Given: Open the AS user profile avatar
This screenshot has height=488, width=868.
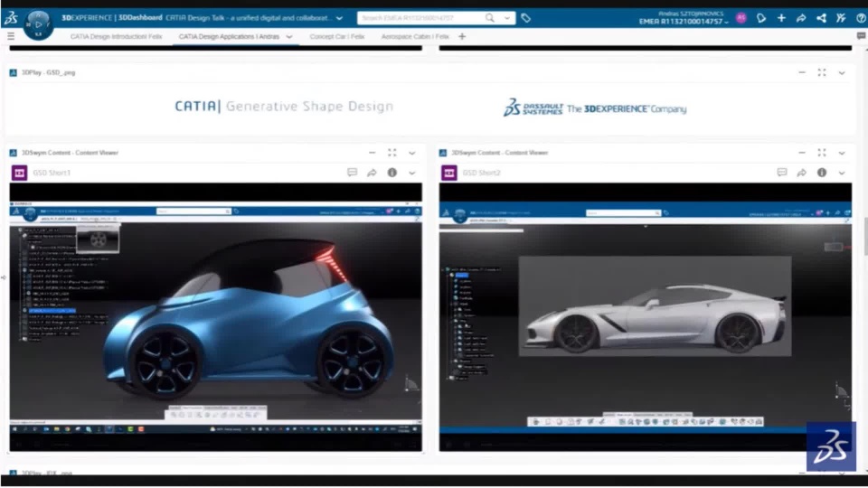Looking at the screenshot, I should (x=741, y=18).
